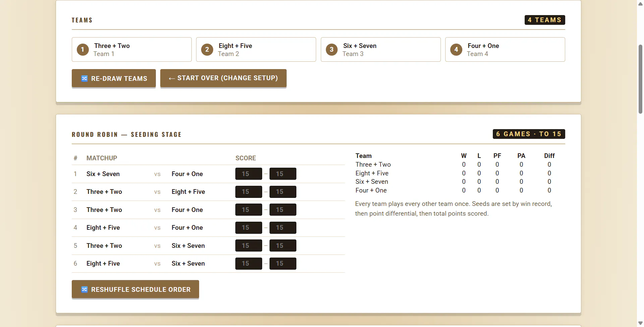Click the Diff column header in standings

549,156
